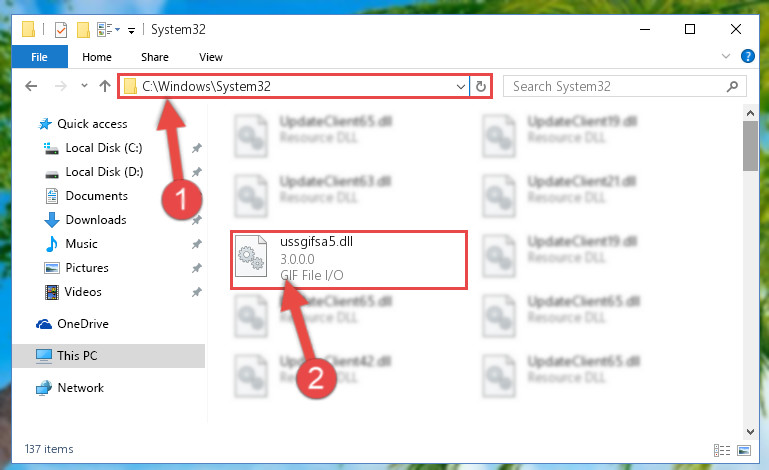This screenshot has width=769, height=470.
Task: Click the Search System32 field
Action: pos(615,87)
